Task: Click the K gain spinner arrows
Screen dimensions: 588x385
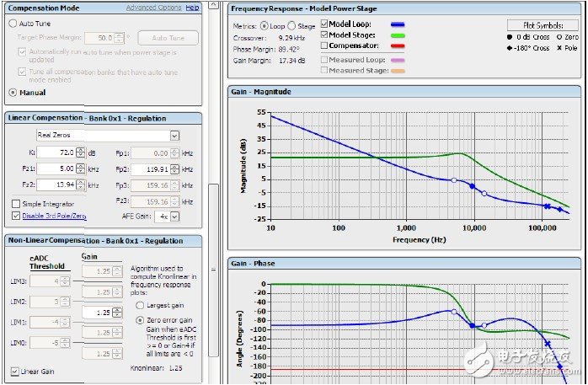Action: 80,152
